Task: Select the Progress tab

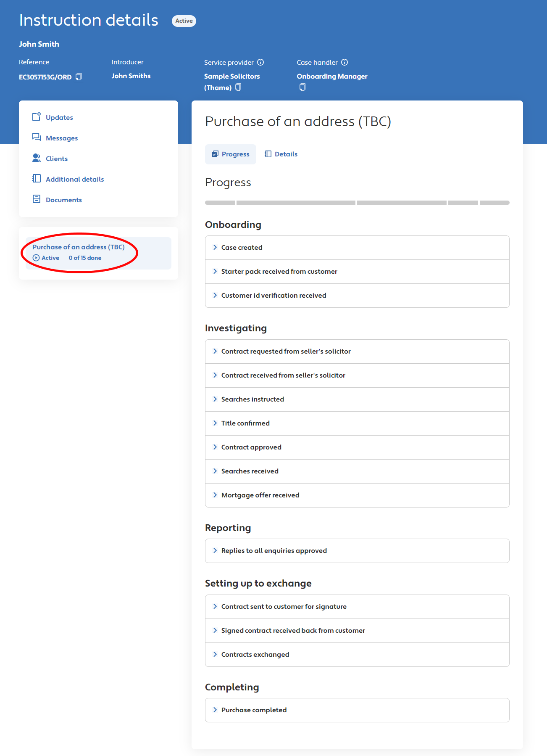Action: (231, 154)
